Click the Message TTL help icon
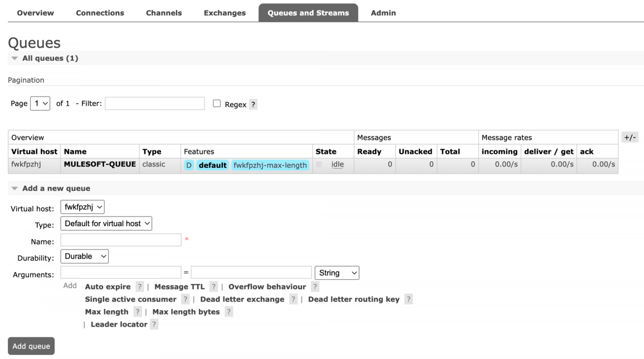The height and width of the screenshot is (359, 644). pyautogui.click(x=213, y=287)
